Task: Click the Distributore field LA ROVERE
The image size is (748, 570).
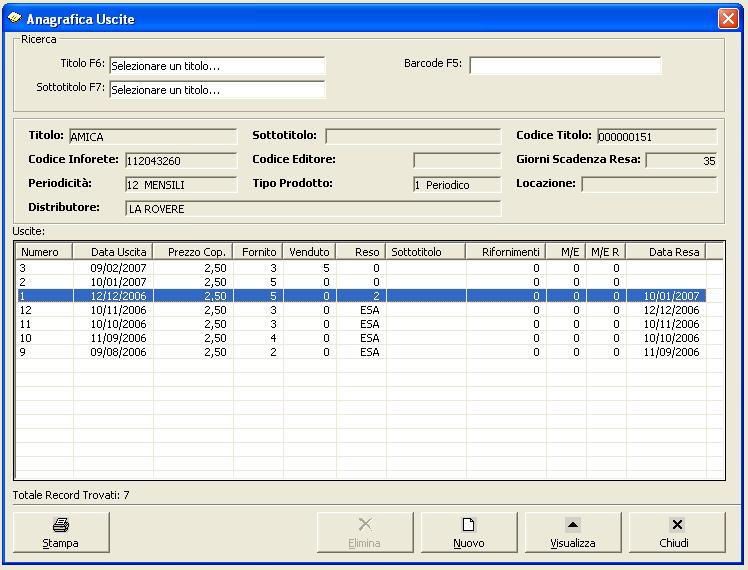Action: (x=313, y=208)
